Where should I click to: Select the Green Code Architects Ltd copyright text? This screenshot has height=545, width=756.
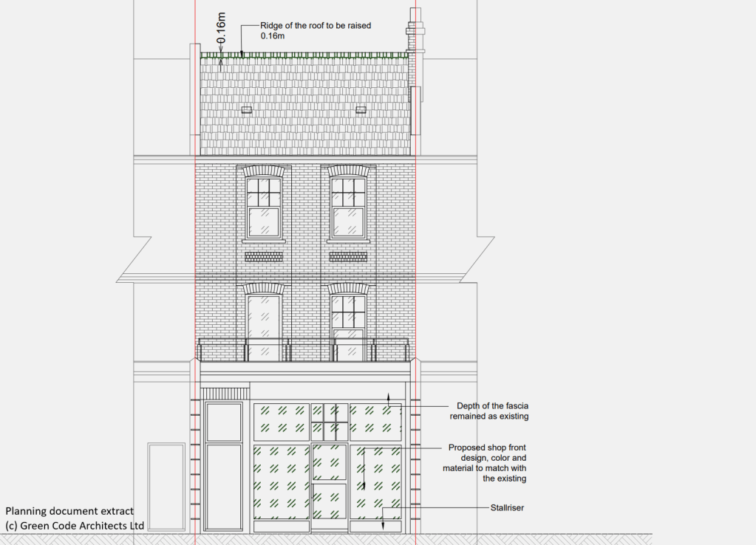(x=75, y=525)
